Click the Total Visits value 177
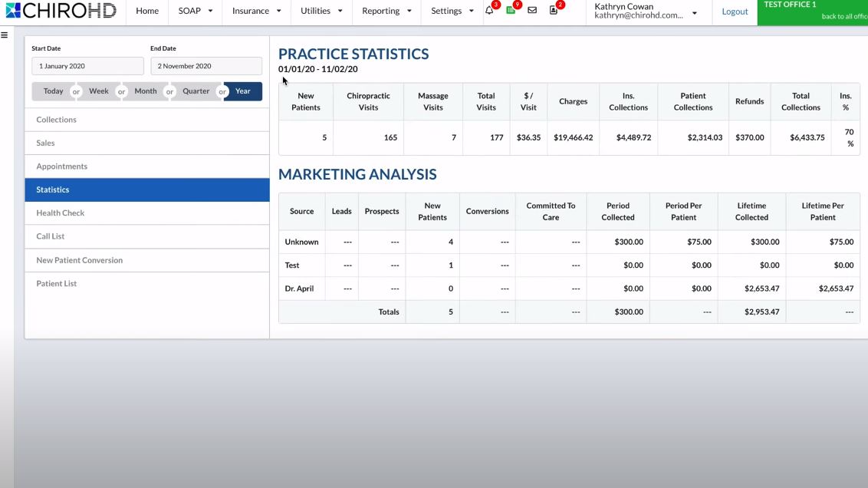 pyautogui.click(x=497, y=137)
